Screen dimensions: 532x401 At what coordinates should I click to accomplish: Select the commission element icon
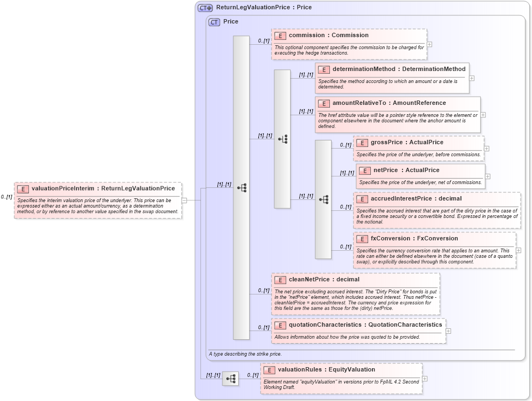coord(279,35)
